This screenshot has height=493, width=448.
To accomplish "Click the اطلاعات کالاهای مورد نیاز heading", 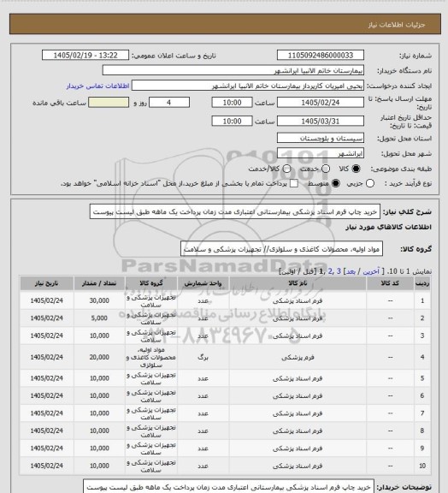I will coord(389,227).
